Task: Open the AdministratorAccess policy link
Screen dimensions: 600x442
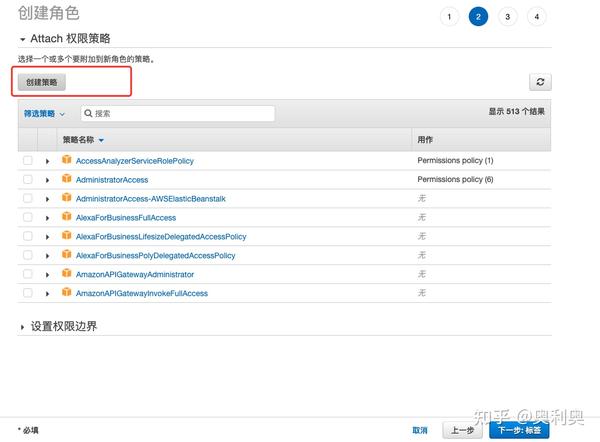Action: [112, 180]
